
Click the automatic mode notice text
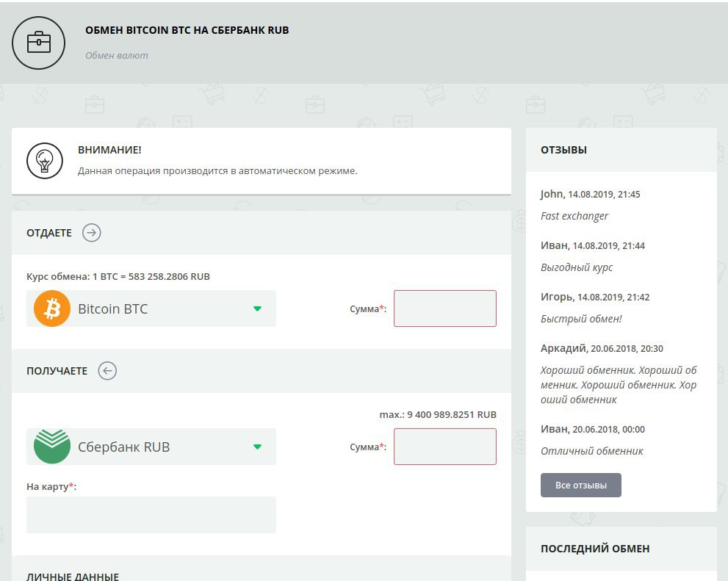(217, 170)
